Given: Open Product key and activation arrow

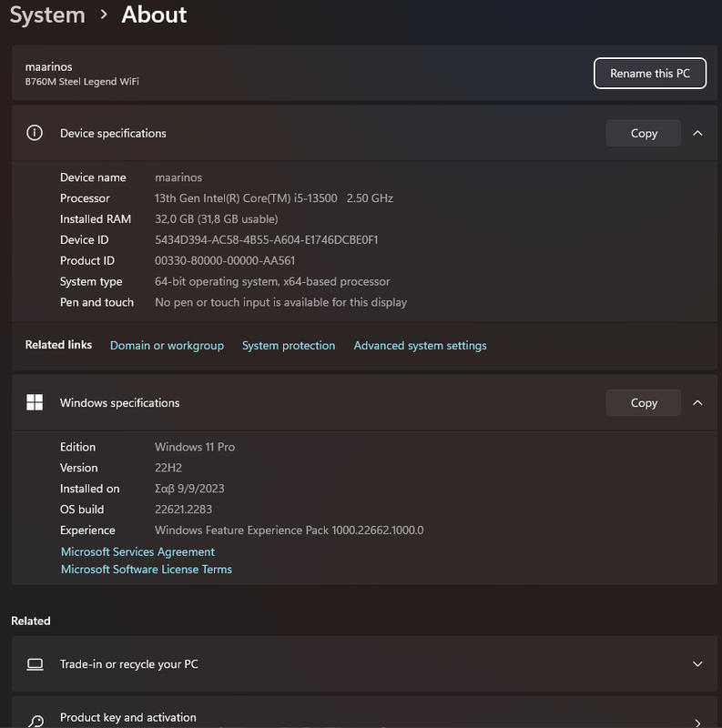Looking at the screenshot, I should tap(697, 723).
